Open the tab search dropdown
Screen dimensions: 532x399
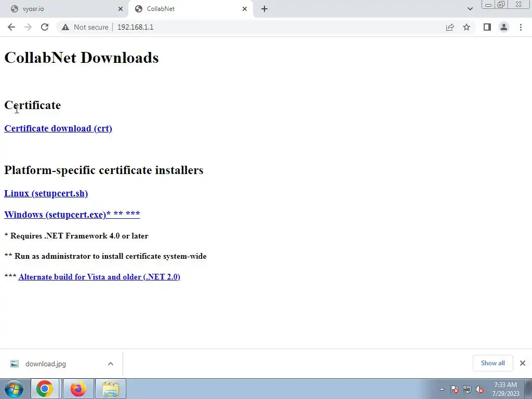tap(470, 9)
